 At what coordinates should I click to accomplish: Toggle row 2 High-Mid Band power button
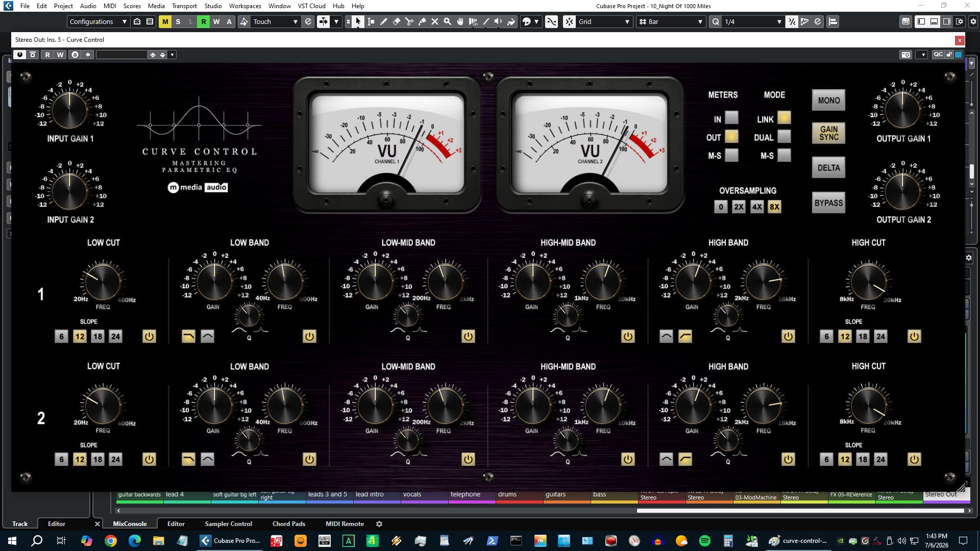tap(628, 460)
